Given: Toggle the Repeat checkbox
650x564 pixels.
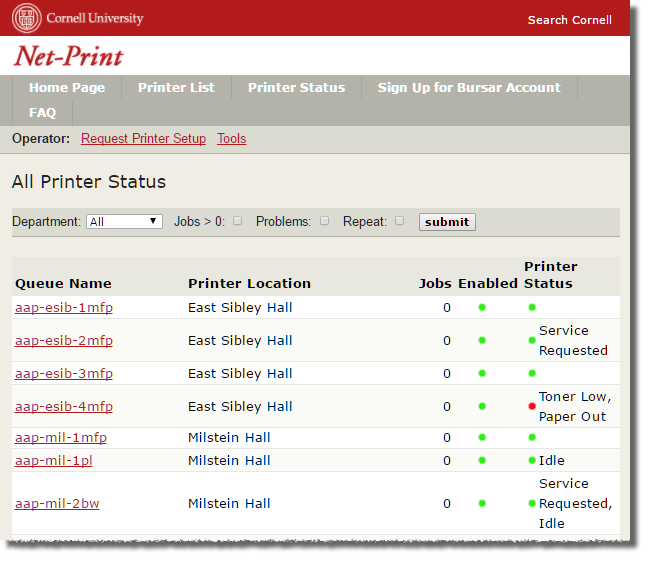Looking at the screenshot, I should pos(400,221).
